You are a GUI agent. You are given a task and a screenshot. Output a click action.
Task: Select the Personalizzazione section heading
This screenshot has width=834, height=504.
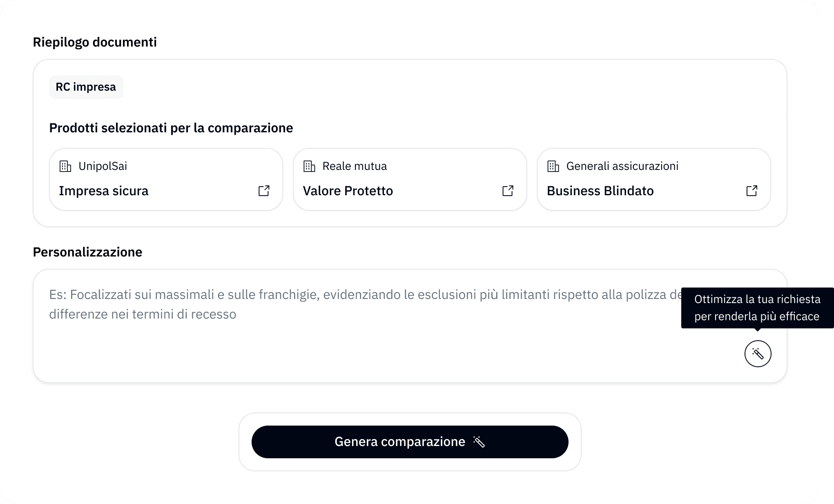pos(87,252)
